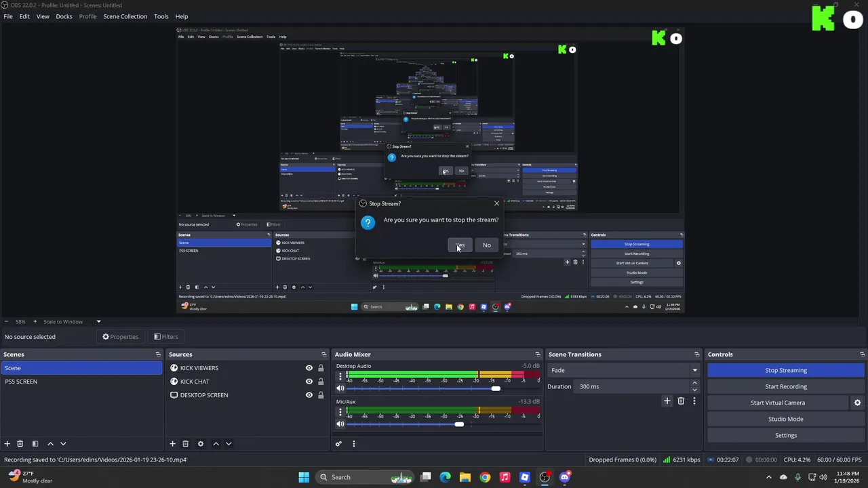Mute Desktop Audio speaker icon
Viewport: 868px width, 488px height.
(340, 389)
